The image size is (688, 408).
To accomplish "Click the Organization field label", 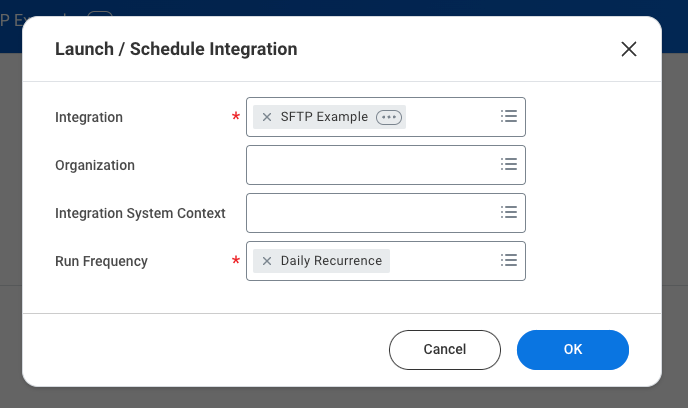I will [95, 165].
